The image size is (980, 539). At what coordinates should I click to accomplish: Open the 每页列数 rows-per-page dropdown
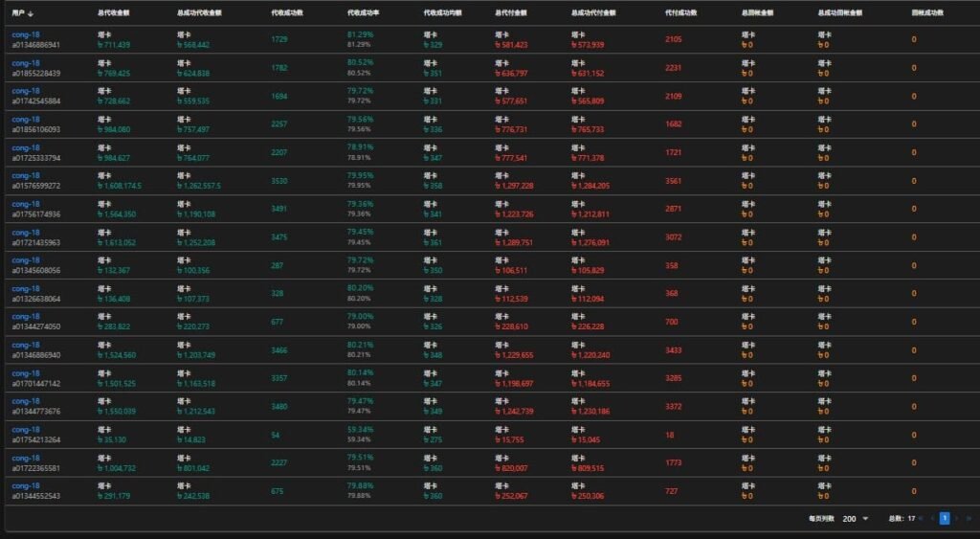pyautogui.click(x=856, y=518)
